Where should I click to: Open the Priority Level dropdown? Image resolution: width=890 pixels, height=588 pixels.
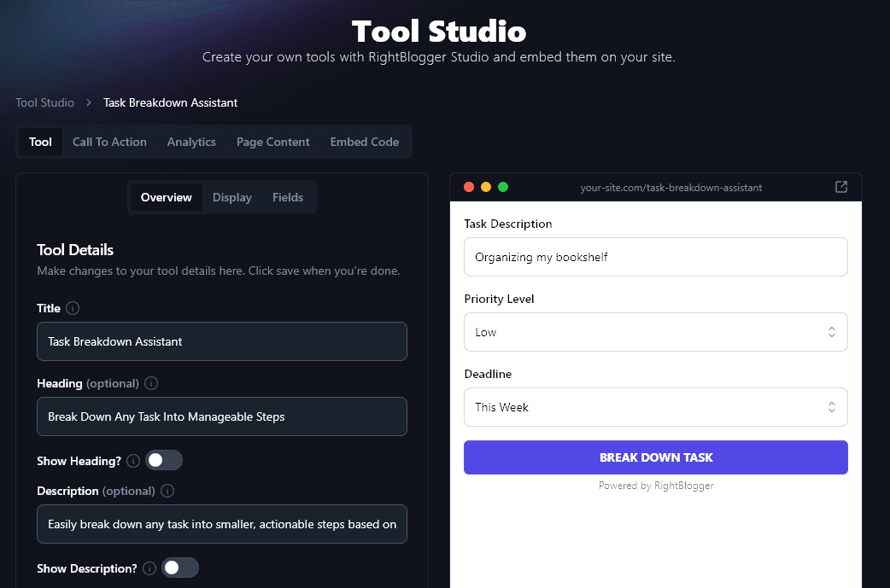(x=655, y=332)
